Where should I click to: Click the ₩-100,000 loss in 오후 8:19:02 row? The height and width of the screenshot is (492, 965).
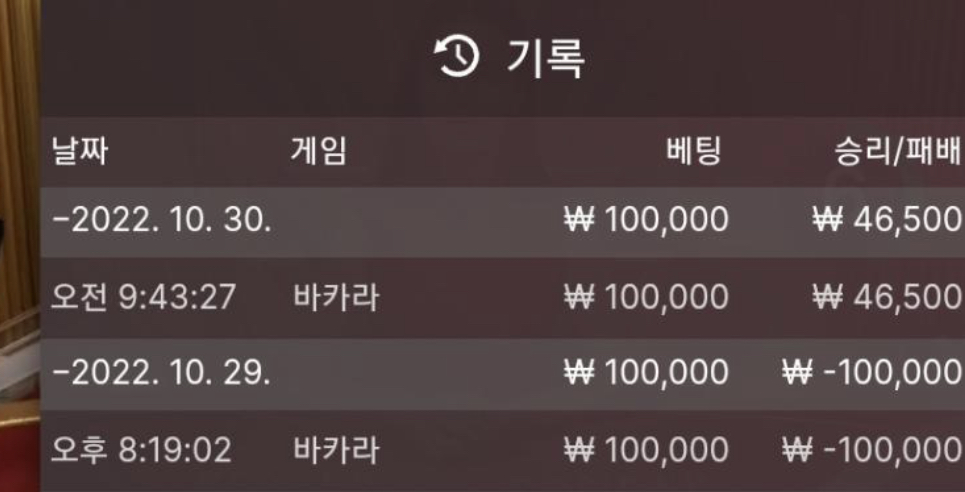pos(873,449)
